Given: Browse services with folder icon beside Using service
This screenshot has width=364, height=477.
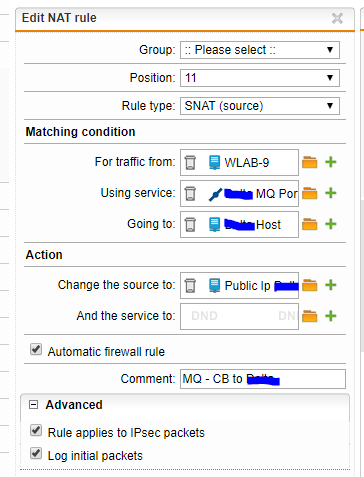Looking at the screenshot, I should tap(310, 193).
